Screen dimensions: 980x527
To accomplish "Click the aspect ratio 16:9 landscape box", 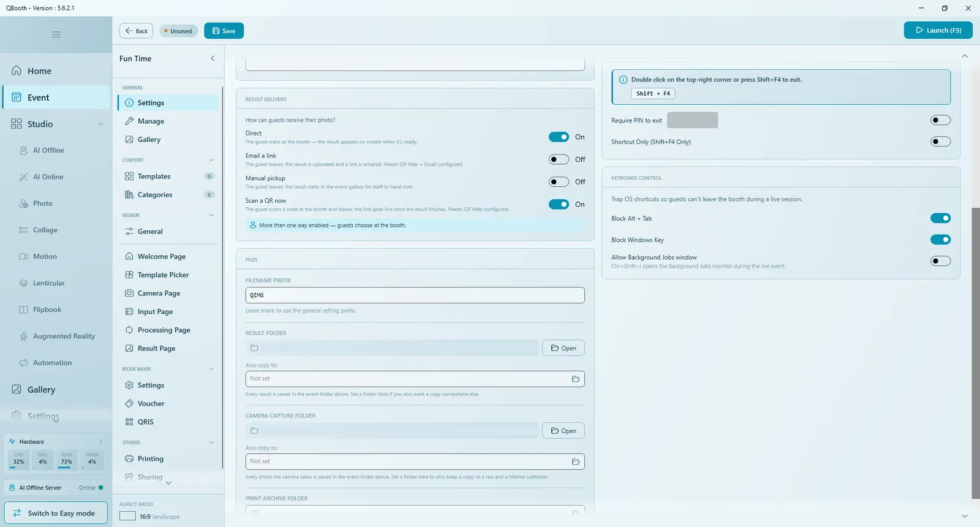I will click(127, 517).
